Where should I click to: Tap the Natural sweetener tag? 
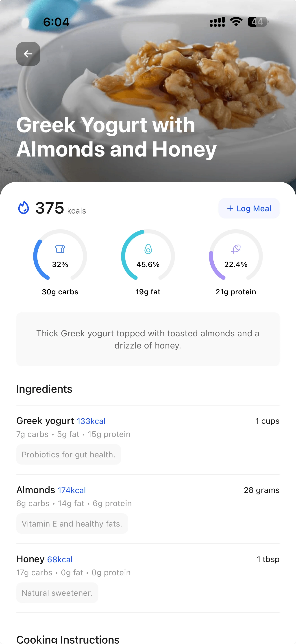point(57,593)
